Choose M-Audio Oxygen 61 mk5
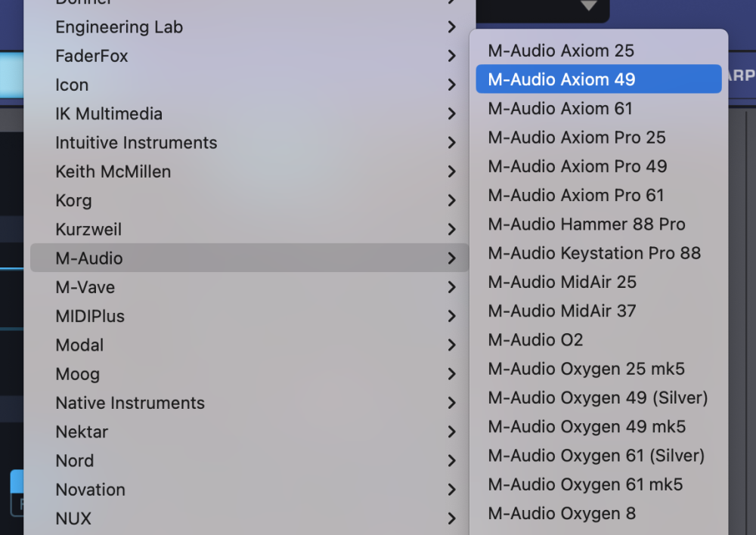Image resolution: width=756 pixels, height=535 pixels. click(x=585, y=484)
